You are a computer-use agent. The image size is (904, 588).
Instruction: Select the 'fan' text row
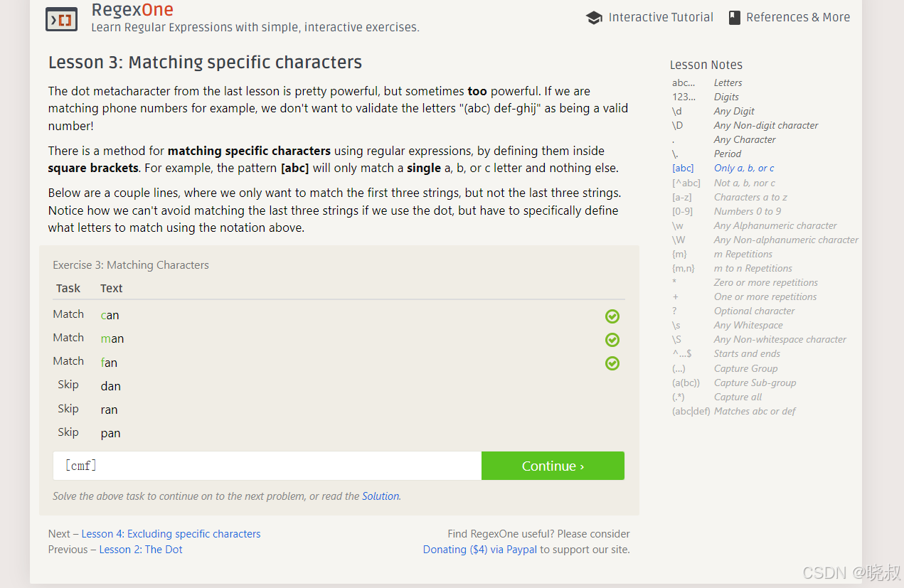109,363
